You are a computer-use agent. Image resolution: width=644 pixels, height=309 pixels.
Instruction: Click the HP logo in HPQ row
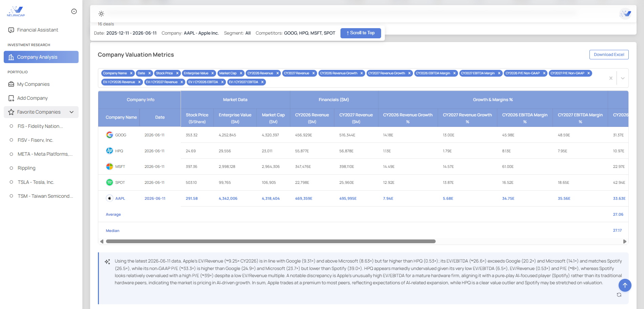[109, 151]
